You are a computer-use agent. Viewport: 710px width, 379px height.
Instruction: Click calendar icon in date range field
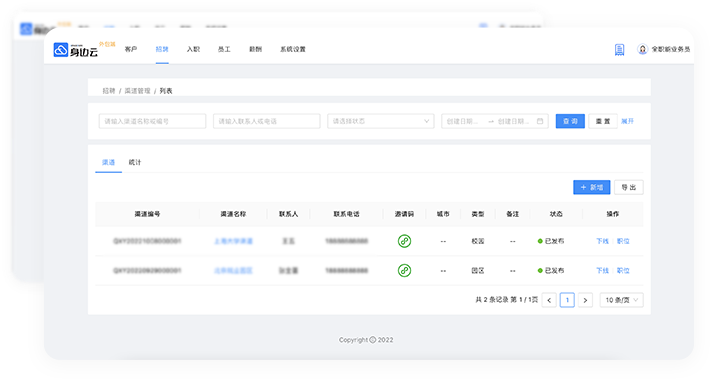pos(540,121)
